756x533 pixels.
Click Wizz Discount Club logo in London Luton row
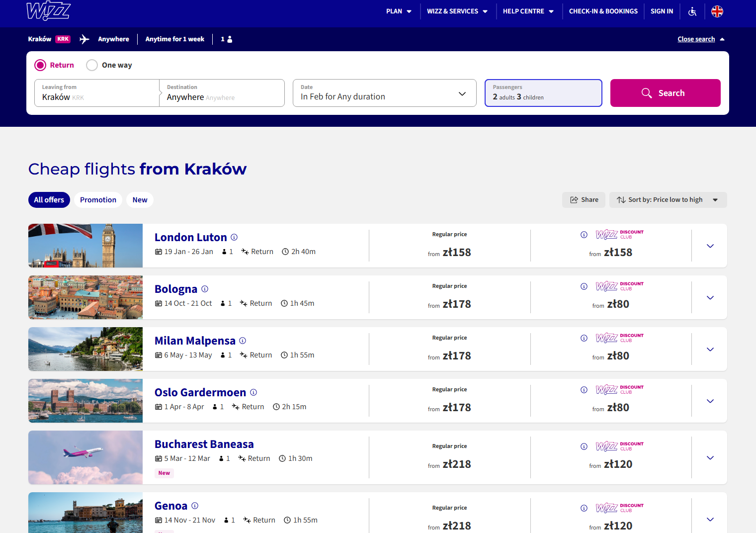point(620,235)
